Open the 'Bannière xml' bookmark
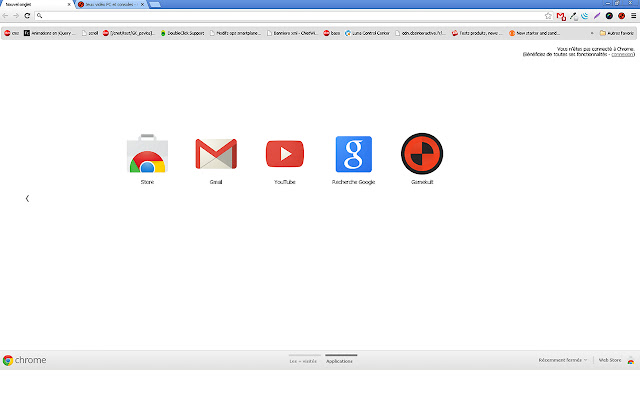Screen dimensions: 640x400 click(292, 33)
